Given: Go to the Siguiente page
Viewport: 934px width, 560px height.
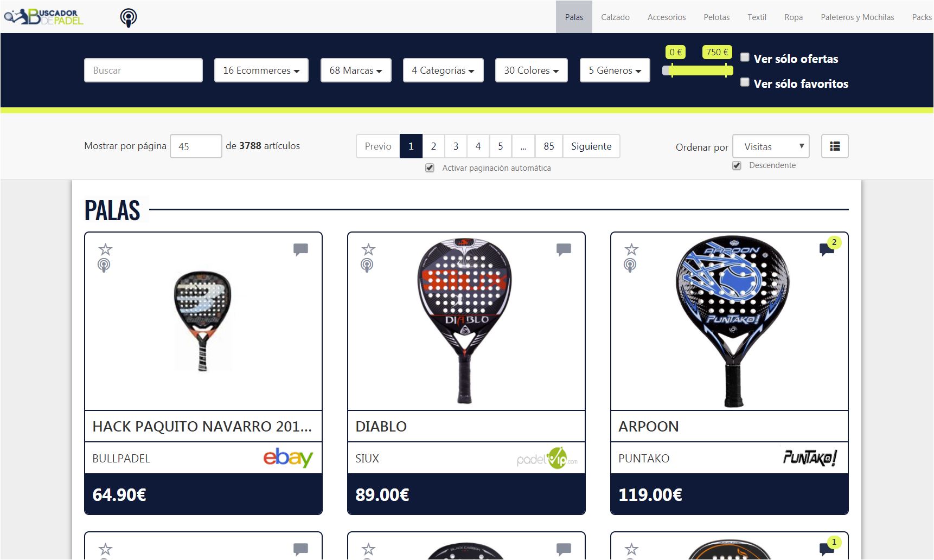Looking at the screenshot, I should (x=591, y=146).
